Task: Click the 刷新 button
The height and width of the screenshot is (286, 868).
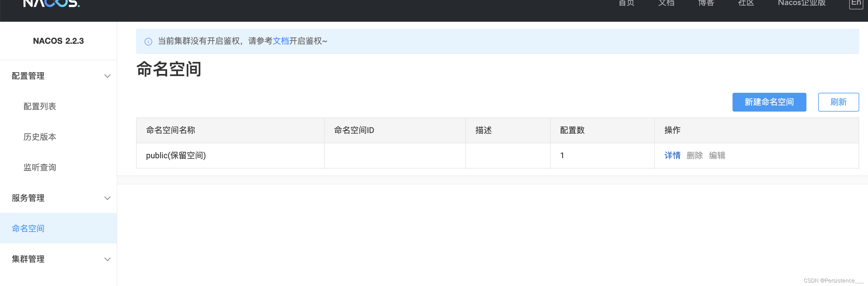Action: pos(838,102)
